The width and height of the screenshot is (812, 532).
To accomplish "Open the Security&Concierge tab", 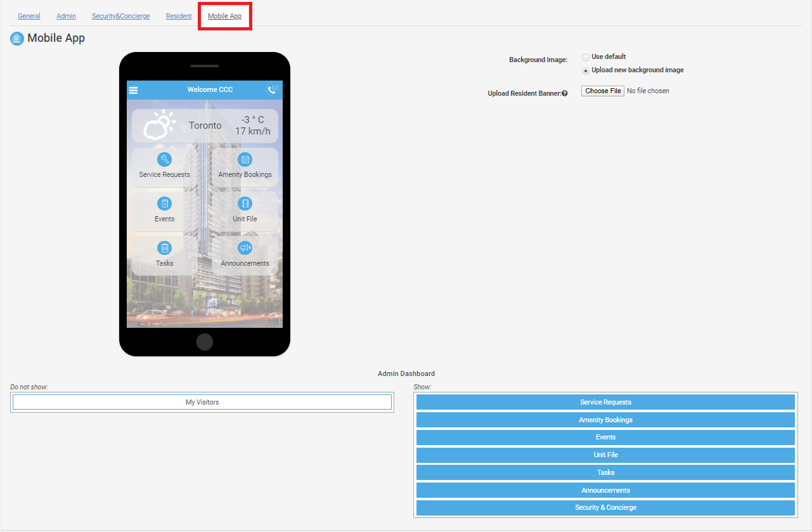I will 121,16.
